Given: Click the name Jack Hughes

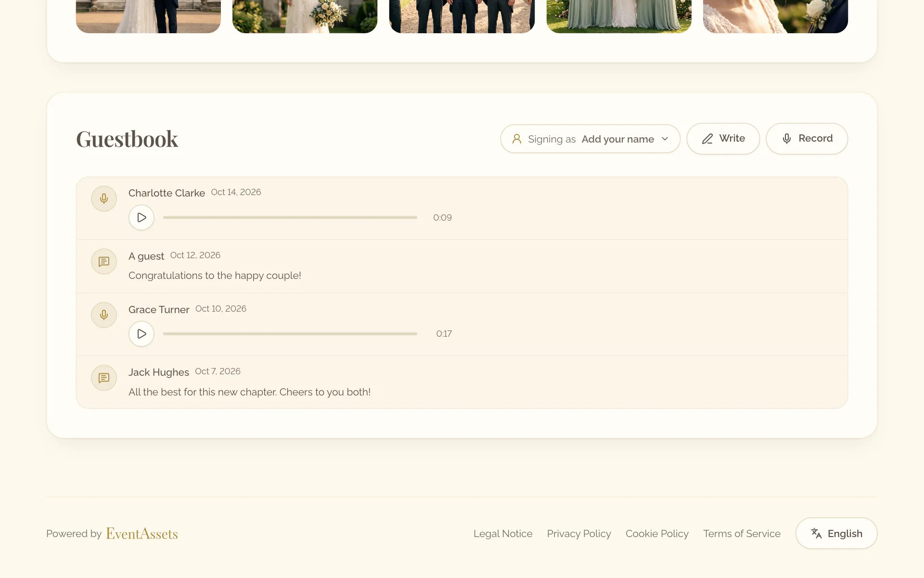Looking at the screenshot, I should tap(159, 372).
